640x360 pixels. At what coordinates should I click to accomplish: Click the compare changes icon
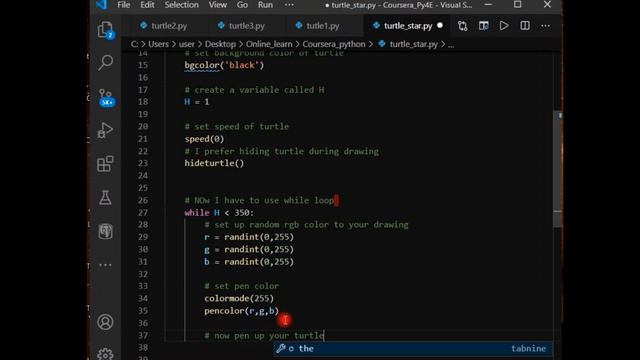(462, 26)
